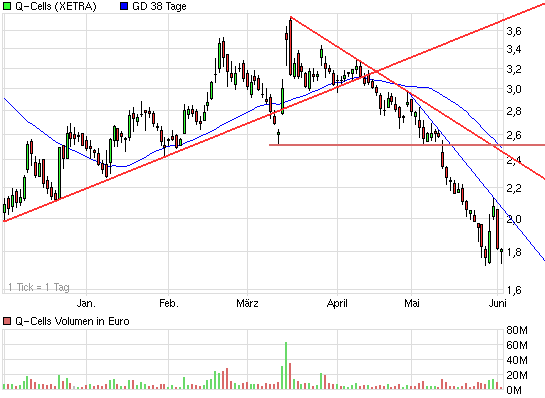545x398 pixels.
Task: Select the Q-Cells (XETRA) legend label
Action: (56, 6)
